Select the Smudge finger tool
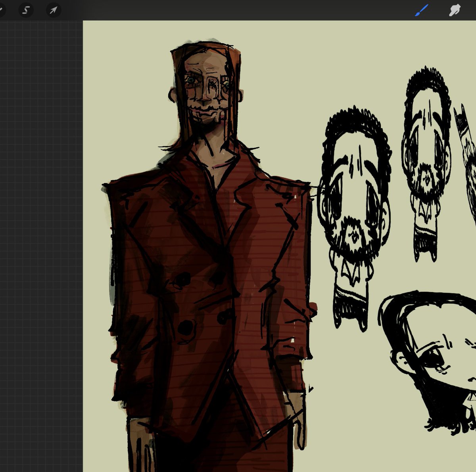This screenshot has width=476, height=472. click(x=455, y=10)
